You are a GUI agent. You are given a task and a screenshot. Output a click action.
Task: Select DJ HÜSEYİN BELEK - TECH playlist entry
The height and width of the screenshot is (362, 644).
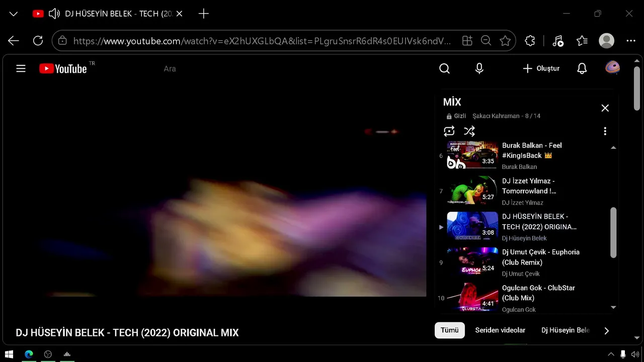[539, 222]
